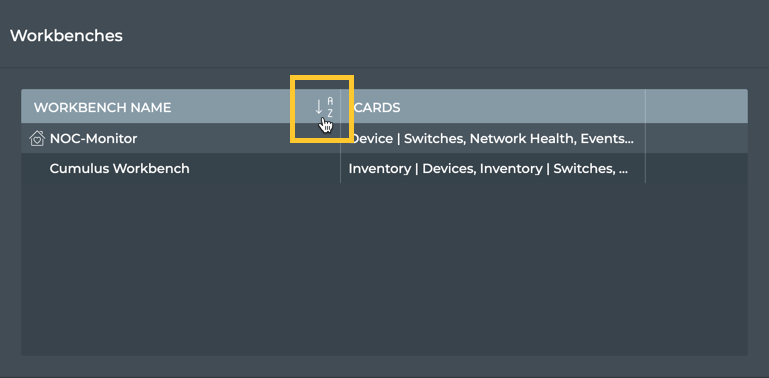Click divider after the Cards column header
Image resolution: width=769 pixels, height=378 pixels.
pos(645,106)
